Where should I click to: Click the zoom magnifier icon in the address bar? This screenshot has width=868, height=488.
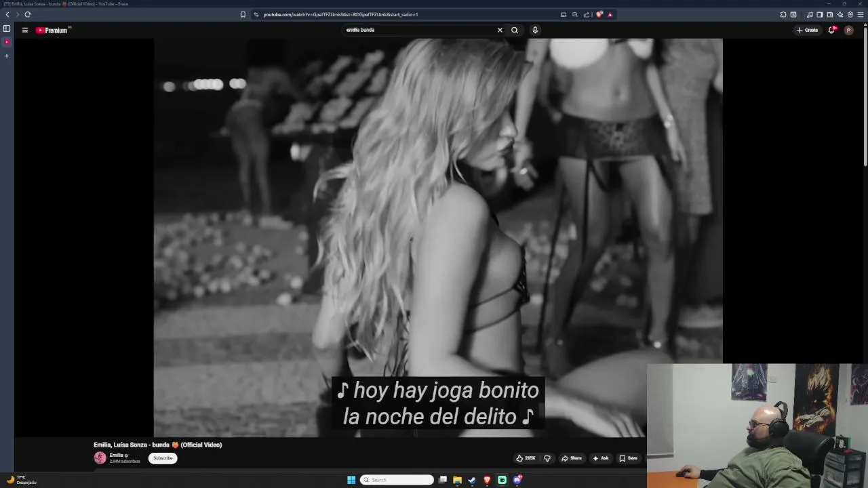coord(575,14)
